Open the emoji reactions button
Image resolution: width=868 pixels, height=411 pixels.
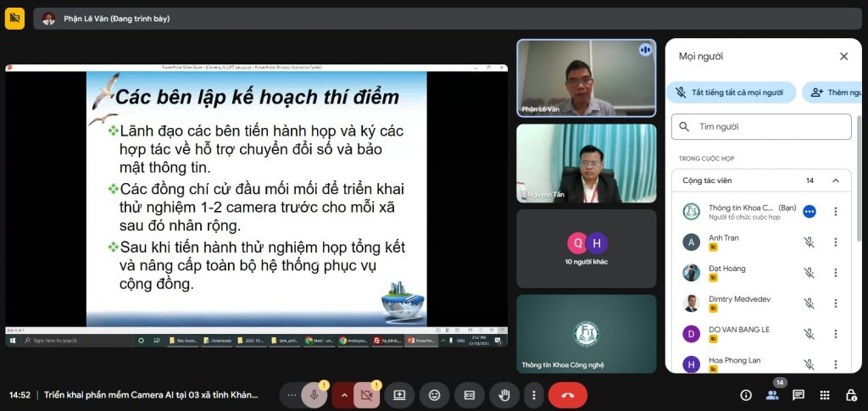434,395
